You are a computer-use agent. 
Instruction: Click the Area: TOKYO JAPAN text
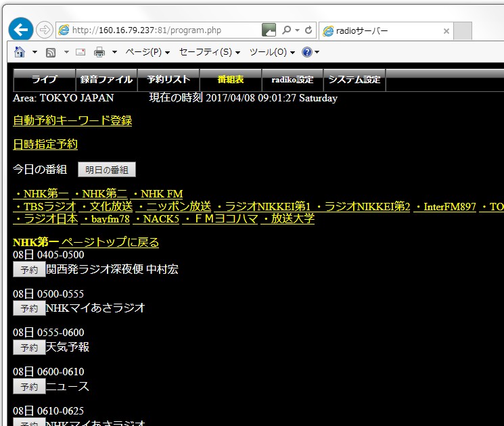[x=64, y=98]
